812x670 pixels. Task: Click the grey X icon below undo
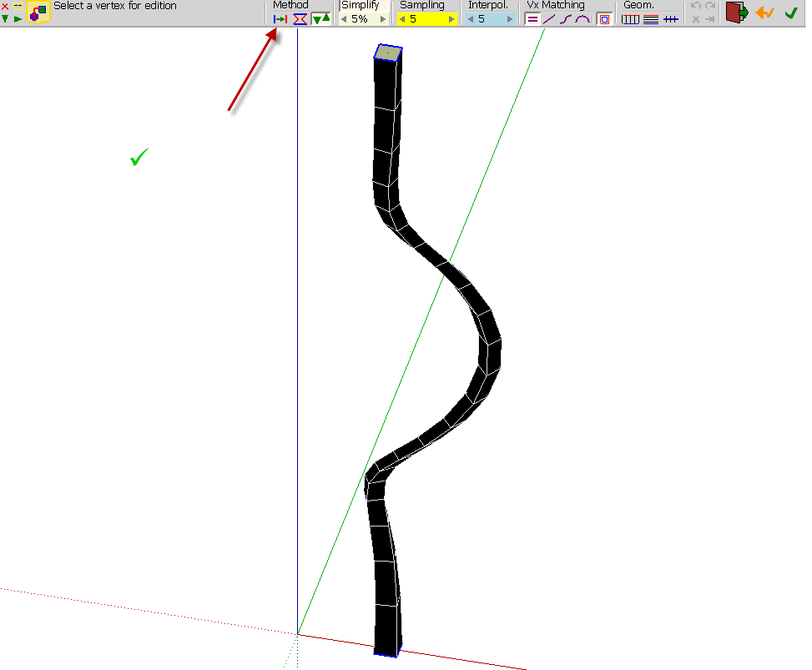click(x=696, y=19)
